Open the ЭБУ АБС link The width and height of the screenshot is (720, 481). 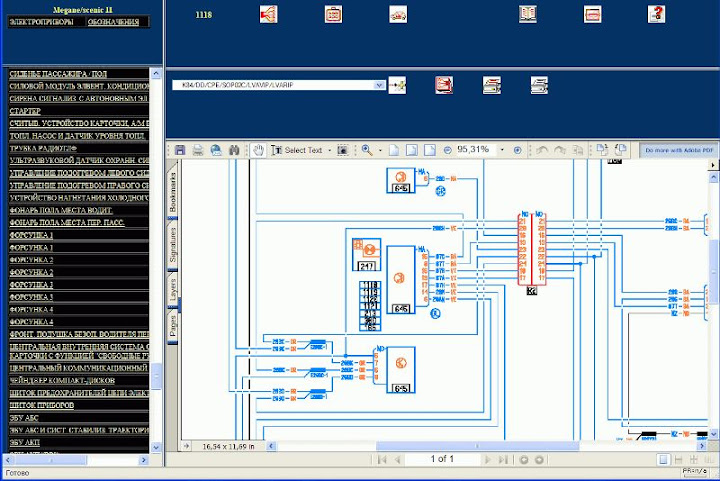coord(24,418)
